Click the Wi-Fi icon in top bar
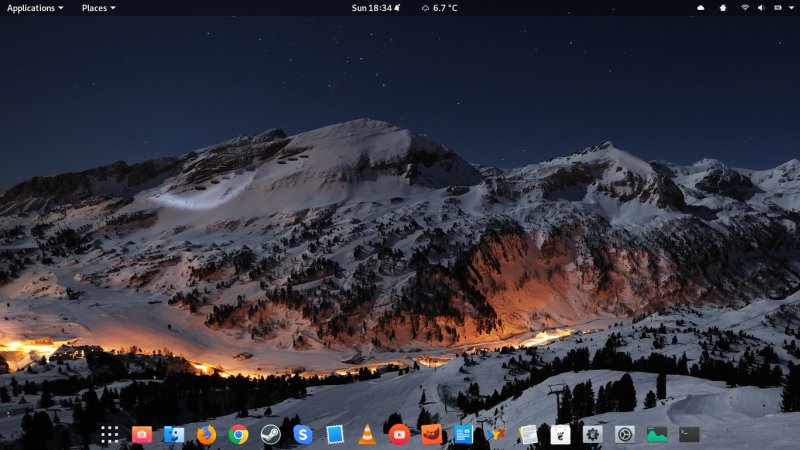800x450 pixels. pos(745,8)
